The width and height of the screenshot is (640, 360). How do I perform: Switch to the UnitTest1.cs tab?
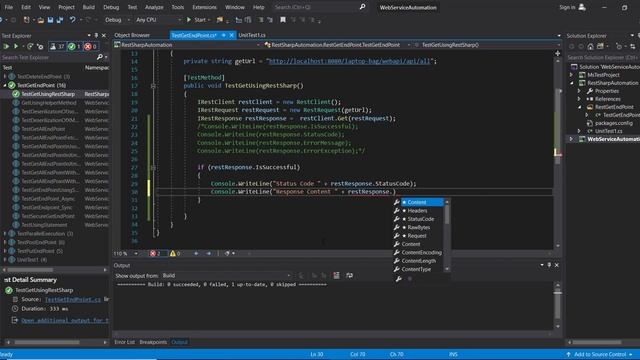252,36
